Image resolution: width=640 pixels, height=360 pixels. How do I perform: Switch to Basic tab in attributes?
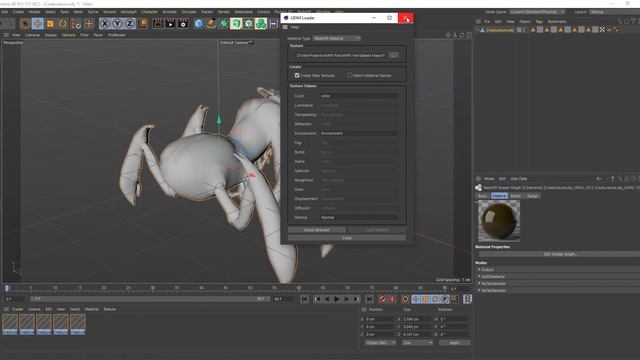pos(482,196)
